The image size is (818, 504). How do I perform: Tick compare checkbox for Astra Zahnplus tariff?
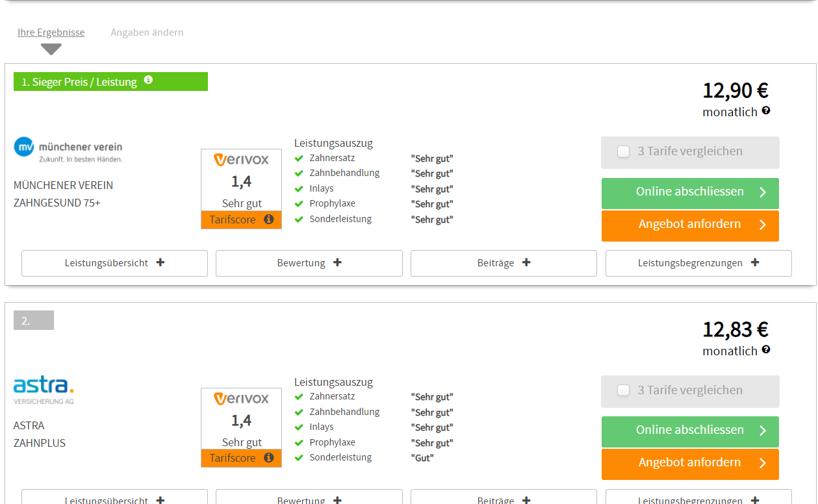pyautogui.click(x=624, y=390)
